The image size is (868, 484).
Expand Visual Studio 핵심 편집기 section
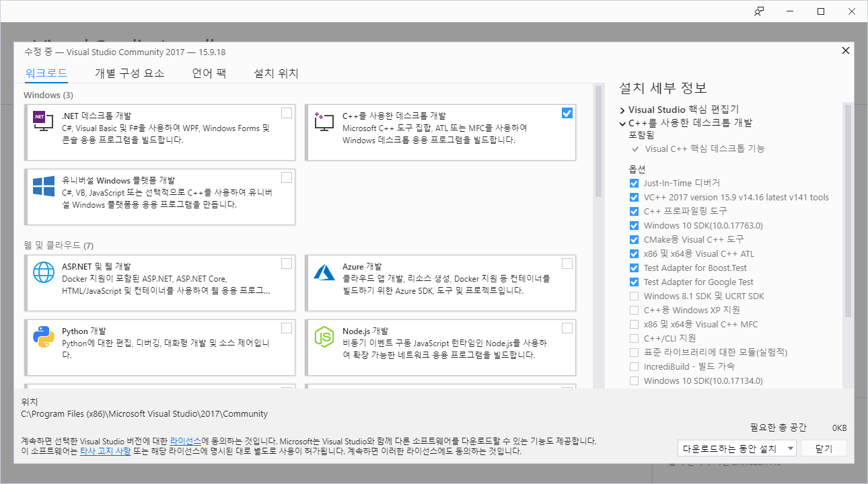(x=622, y=110)
